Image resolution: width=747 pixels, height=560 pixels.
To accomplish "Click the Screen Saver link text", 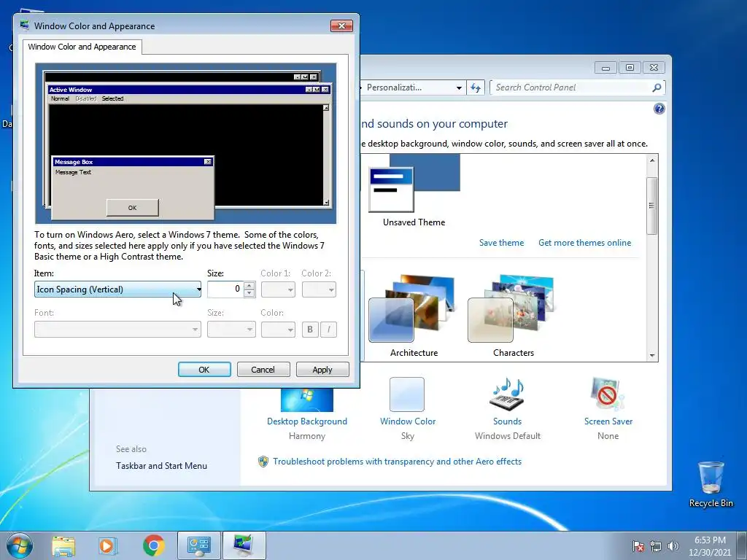I will [x=608, y=421].
